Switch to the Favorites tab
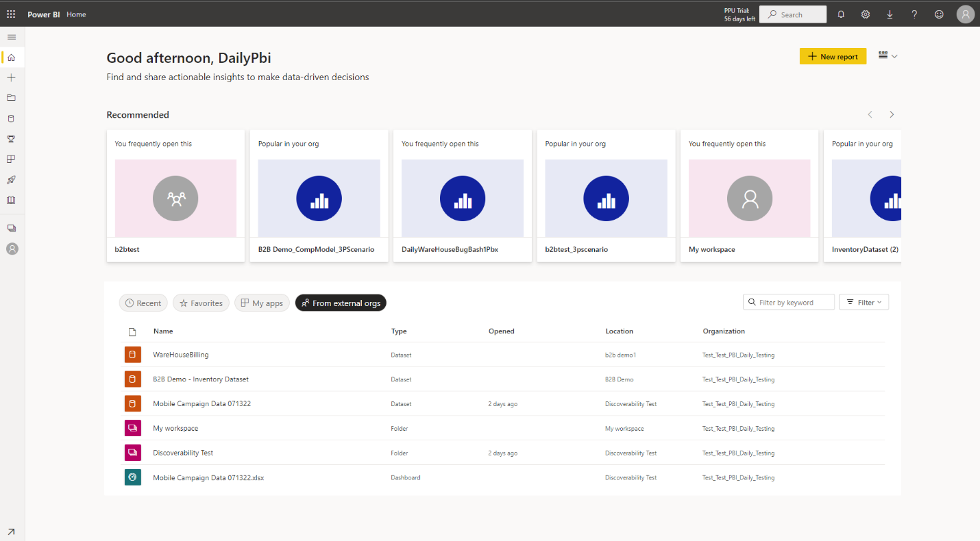Viewport: 980px width, 541px height. pyautogui.click(x=201, y=303)
